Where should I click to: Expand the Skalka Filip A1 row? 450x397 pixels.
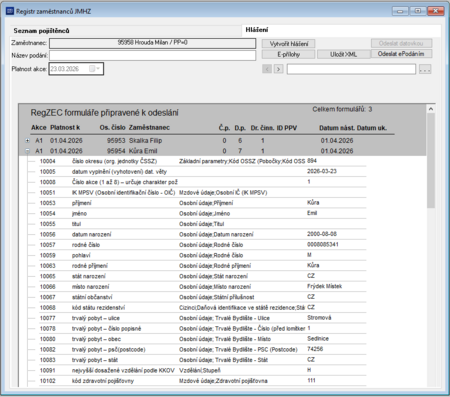(28, 141)
